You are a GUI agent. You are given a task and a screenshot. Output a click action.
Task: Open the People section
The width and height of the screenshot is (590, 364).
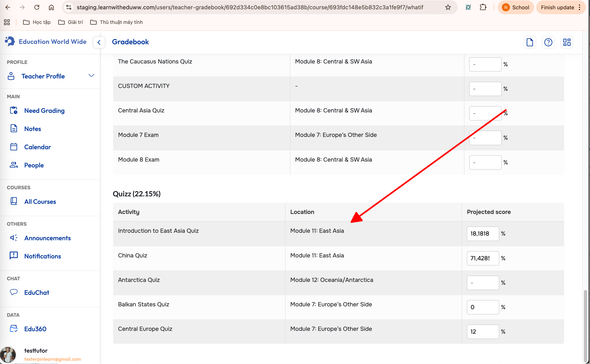point(34,165)
